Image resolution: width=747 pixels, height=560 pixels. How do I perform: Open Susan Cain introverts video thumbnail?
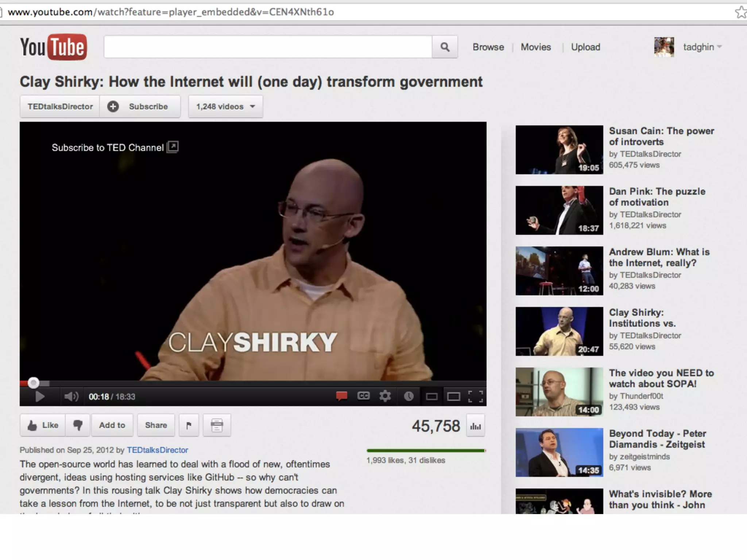559,150
